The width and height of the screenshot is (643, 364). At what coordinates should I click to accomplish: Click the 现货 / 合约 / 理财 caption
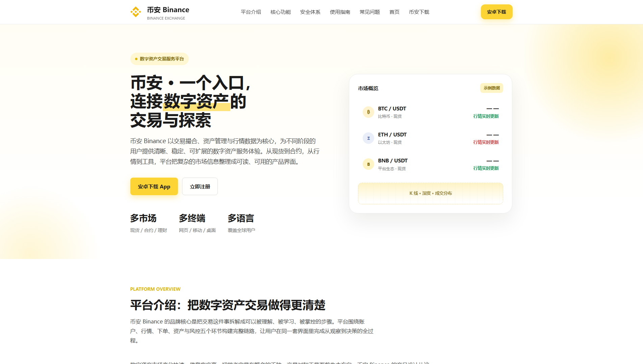[149, 230]
